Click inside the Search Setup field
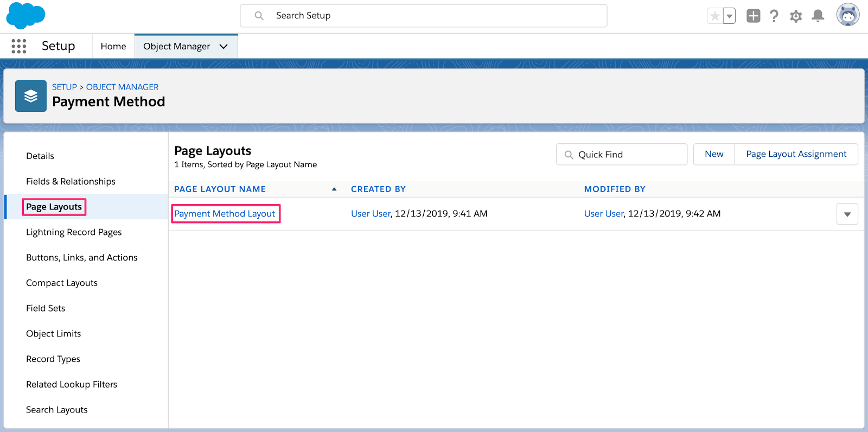The height and width of the screenshot is (432, 868). click(x=424, y=16)
